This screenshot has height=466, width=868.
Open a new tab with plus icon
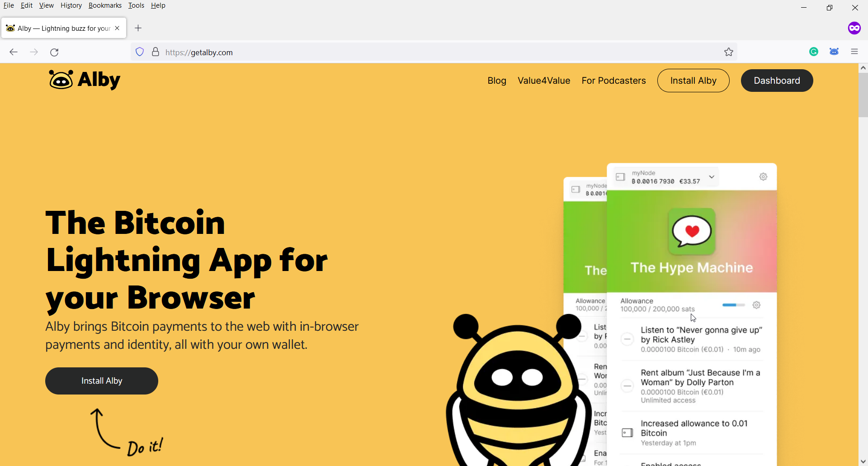coord(138,28)
